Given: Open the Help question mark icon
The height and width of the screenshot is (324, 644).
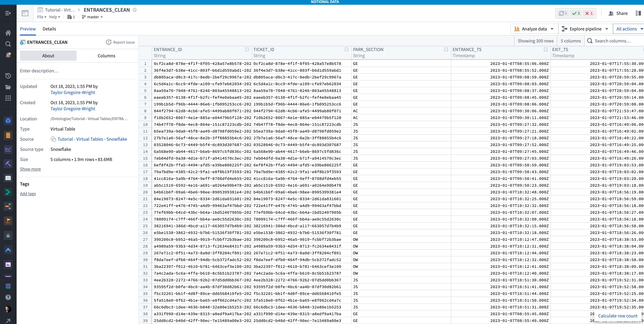Looking at the screenshot, I should click(x=8, y=297).
